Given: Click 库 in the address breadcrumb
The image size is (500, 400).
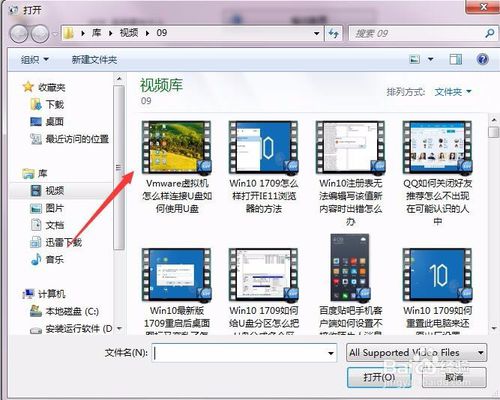Looking at the screenshot, I should click(x=96, y=33).
